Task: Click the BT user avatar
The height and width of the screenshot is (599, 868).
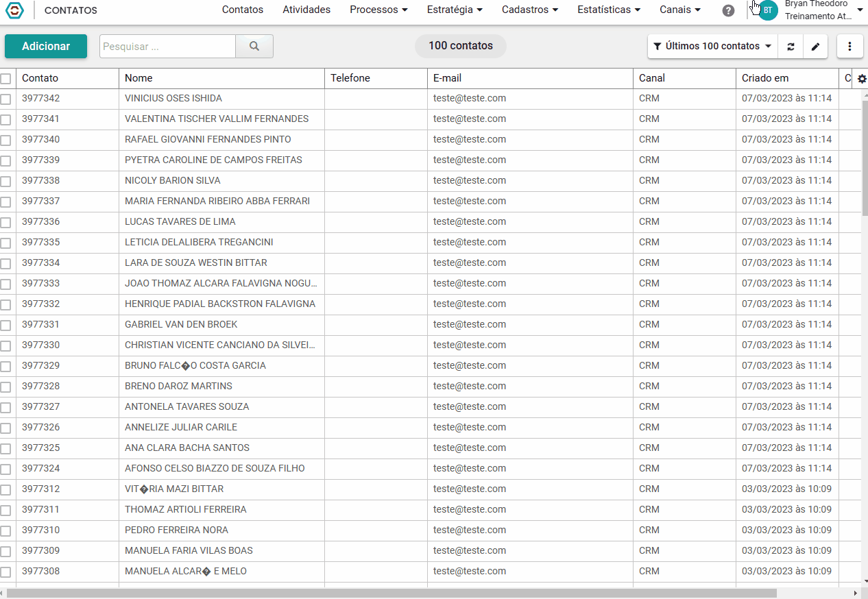Action: tap(768, 10)
